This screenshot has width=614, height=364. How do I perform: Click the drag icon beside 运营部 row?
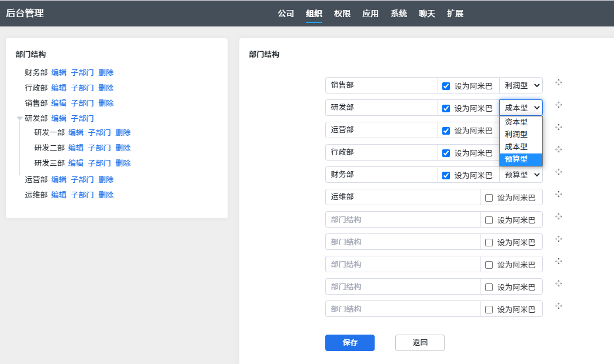[x=559, y=127]
